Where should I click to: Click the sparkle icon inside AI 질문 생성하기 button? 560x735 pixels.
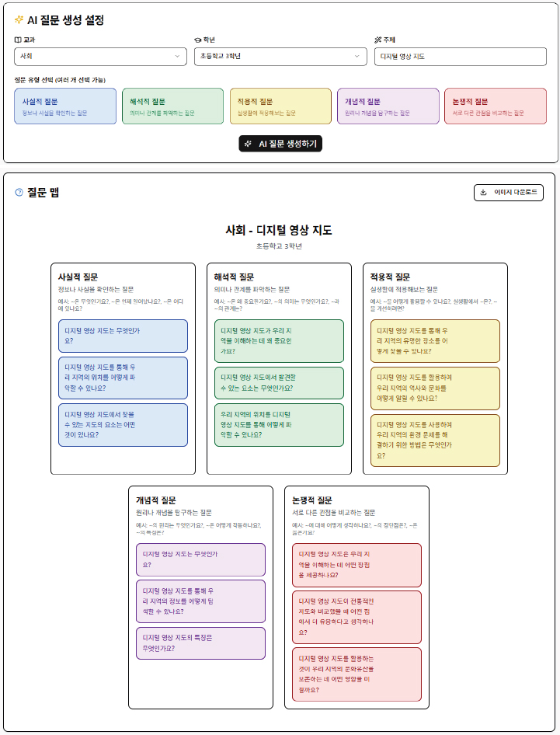248,144
